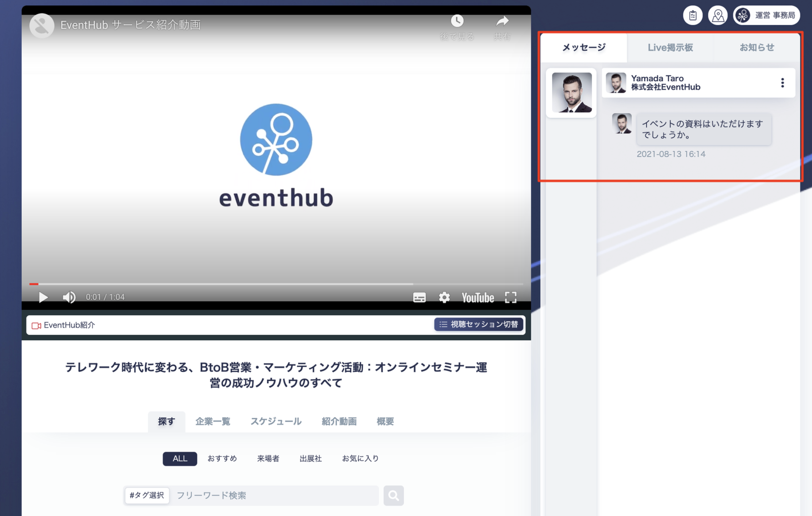Screen dimensions: 812x516
Task: Open the three-dot menu for Yamada Taro
Action: point(782,83)
